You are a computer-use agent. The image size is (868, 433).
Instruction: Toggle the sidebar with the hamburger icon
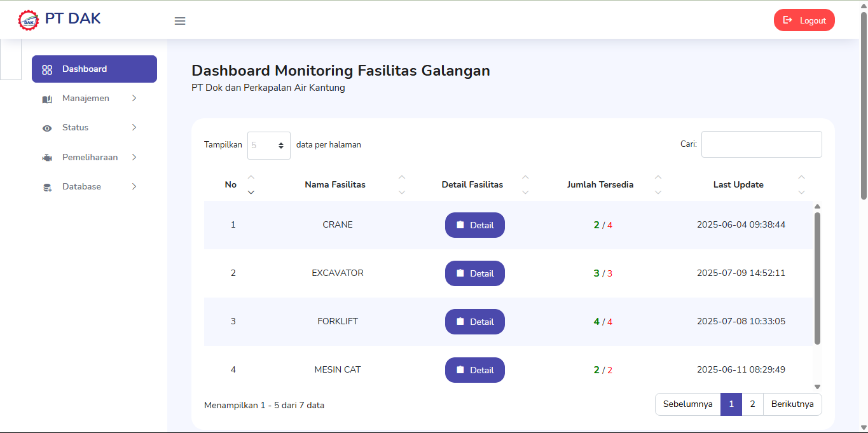pyautogui.click(x=180, y=21)
